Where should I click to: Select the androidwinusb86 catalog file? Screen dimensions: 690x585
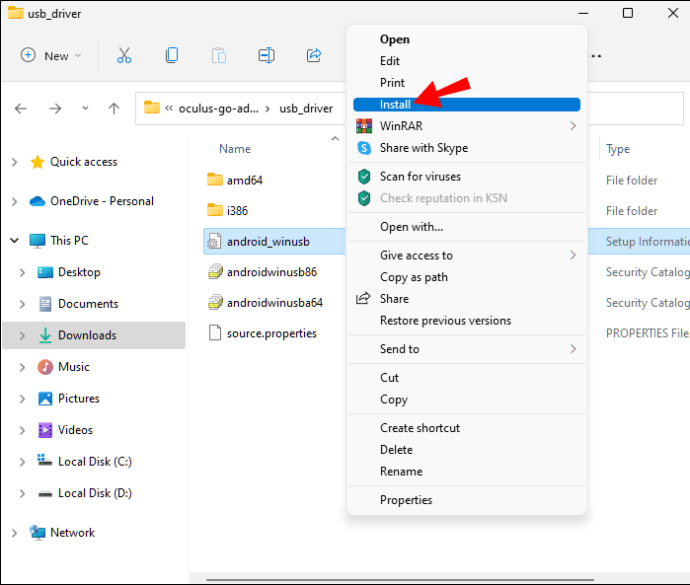tap(272, 272)
